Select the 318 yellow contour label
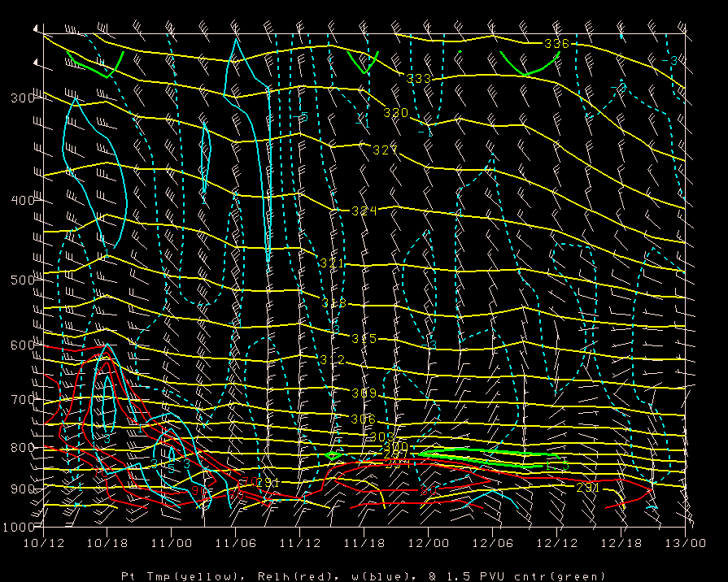The height and width of the screenshot is (582, 728). pos(333,303)
